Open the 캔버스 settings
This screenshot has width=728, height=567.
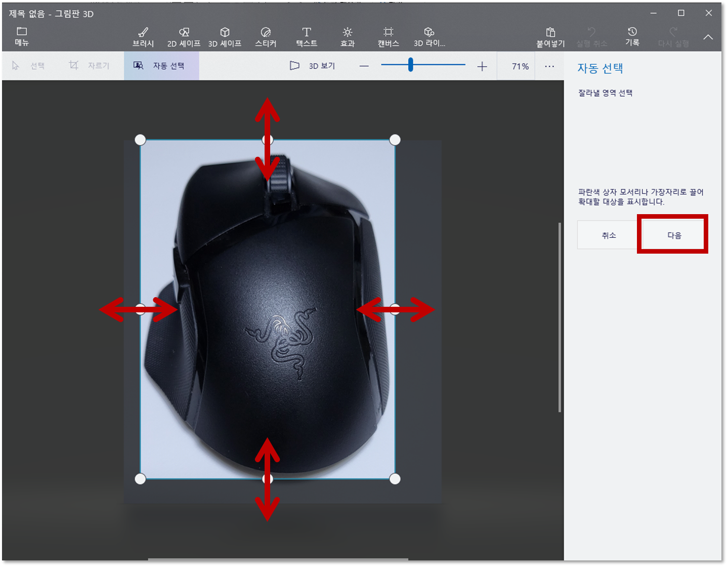coord(389,37)
